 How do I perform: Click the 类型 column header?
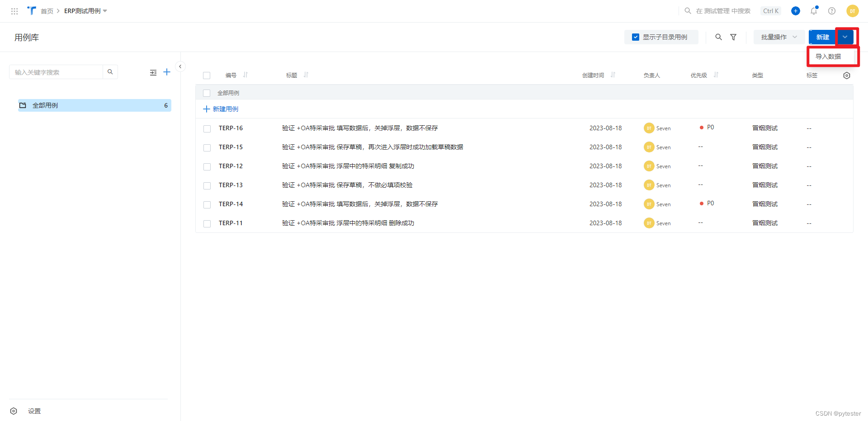pyautogui.click(x=758, y=76)
